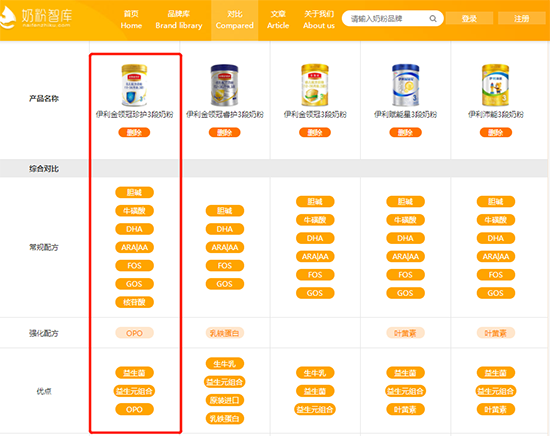Click 益生元组合 tag under 伊利赋能星
The height and width of the screenshot is (436, 550).
click(x=405, y=391)
